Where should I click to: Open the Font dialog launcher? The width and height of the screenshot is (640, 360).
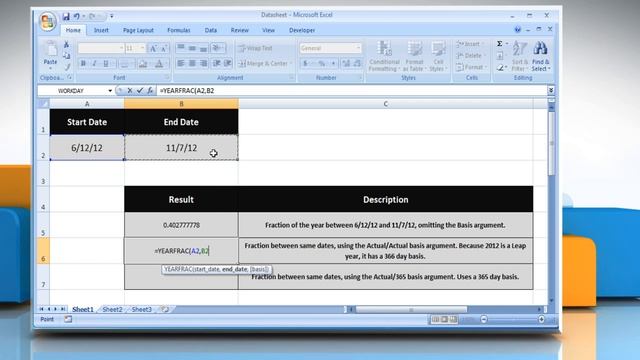click(167, 78)
